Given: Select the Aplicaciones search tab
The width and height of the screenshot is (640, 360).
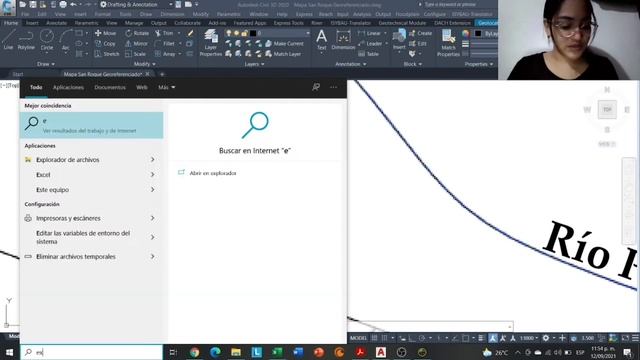Looking at the screenshot, I should [x=68, y=87].
